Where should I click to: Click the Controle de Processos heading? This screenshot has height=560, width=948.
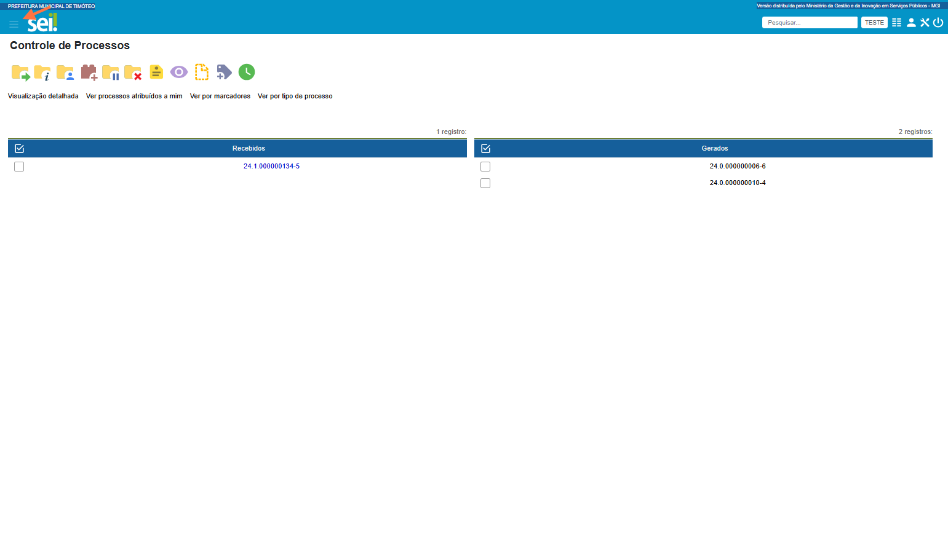coord(70,45)
